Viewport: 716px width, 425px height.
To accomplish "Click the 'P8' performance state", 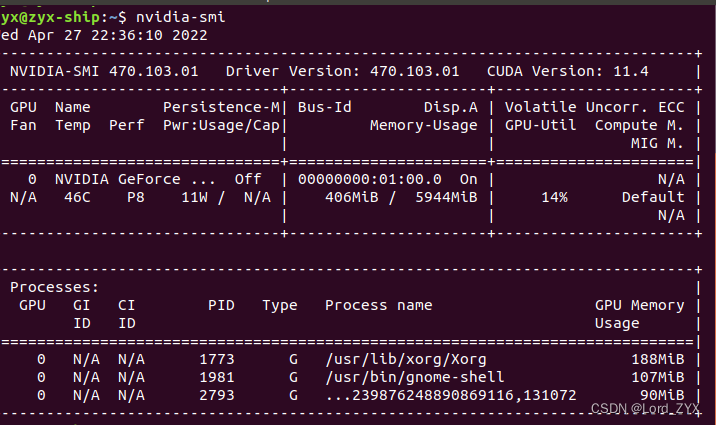I will (x=136, y=197).
